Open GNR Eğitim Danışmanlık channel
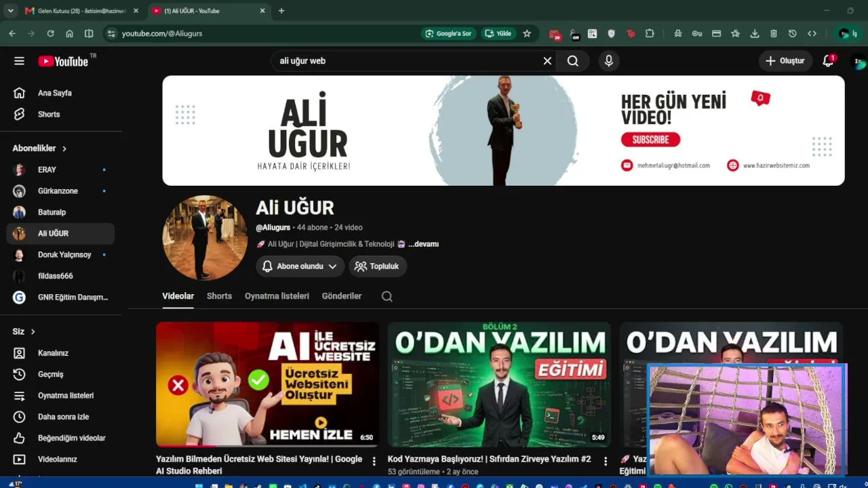 click(x=61, y=297)
